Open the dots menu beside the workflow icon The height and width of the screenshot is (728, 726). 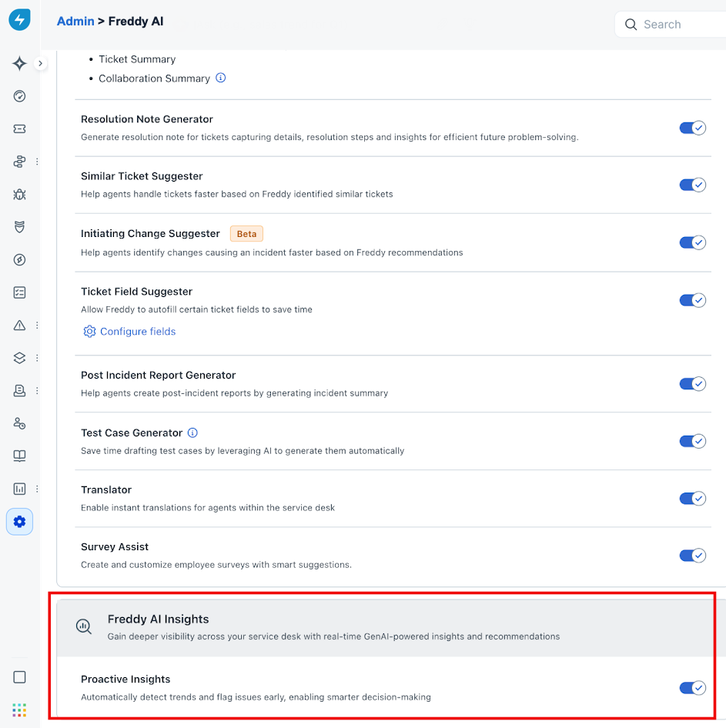tap(37, 162)
